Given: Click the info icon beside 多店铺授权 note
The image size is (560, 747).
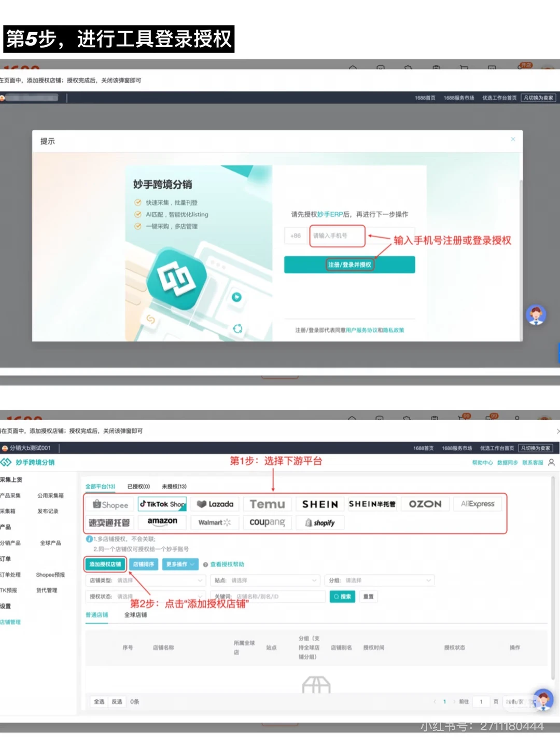Looking at the screenshot, I should 89,539.
